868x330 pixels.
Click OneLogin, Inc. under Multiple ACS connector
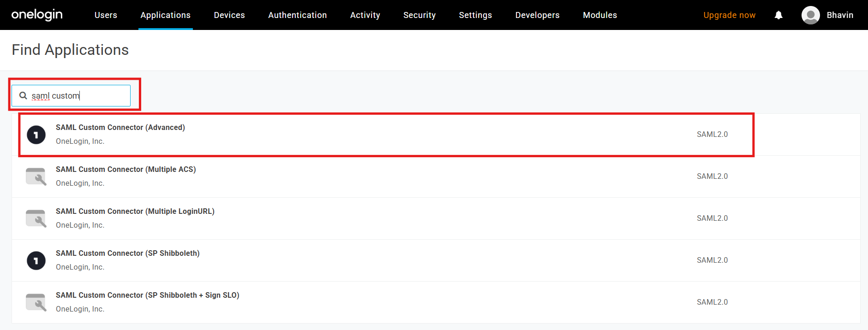[x=80, y=183]
